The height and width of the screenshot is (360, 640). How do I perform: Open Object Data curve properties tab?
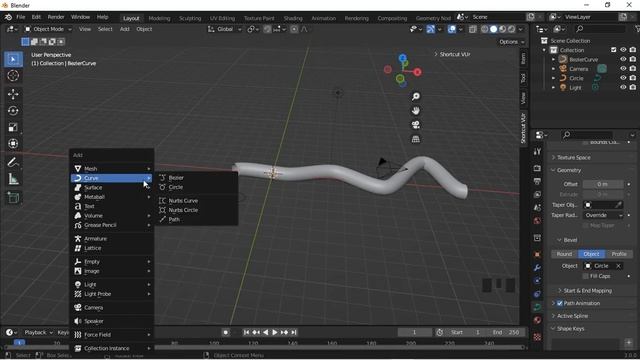537,307
